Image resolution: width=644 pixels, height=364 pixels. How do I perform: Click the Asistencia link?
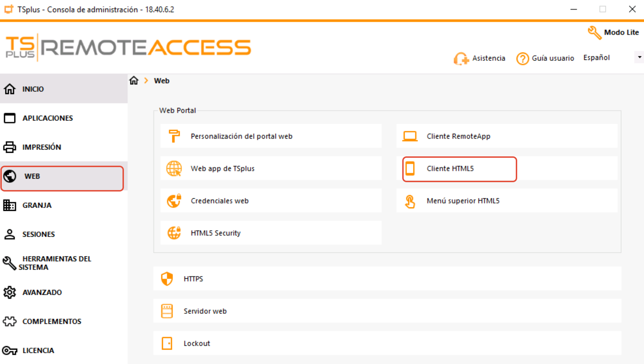[489, 58]
